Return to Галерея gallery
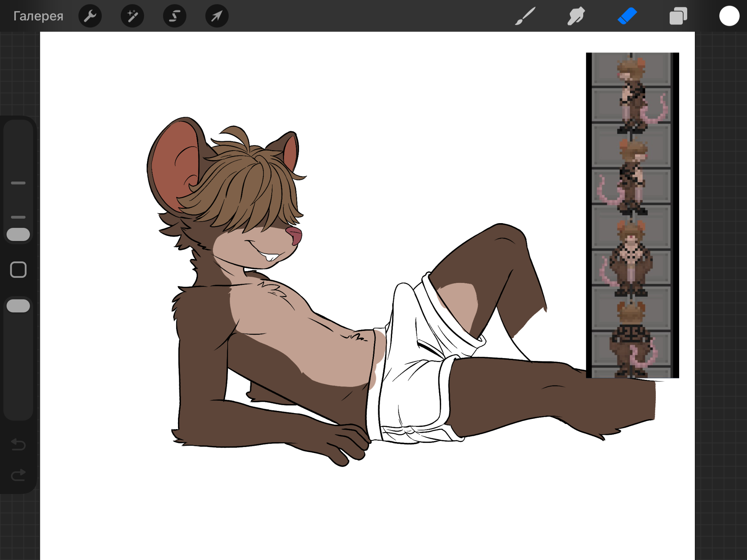The image size is (747, 560). (x=38, y=16)
